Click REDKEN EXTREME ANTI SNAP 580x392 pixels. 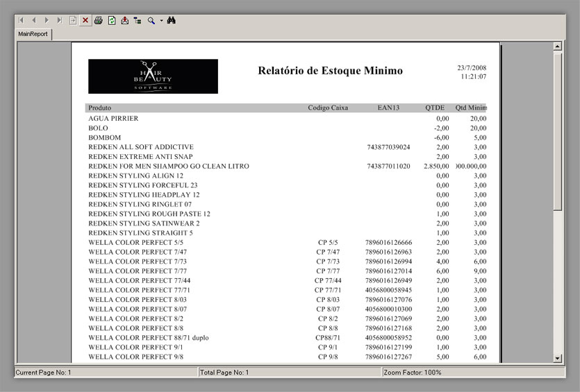coord(140,157)
